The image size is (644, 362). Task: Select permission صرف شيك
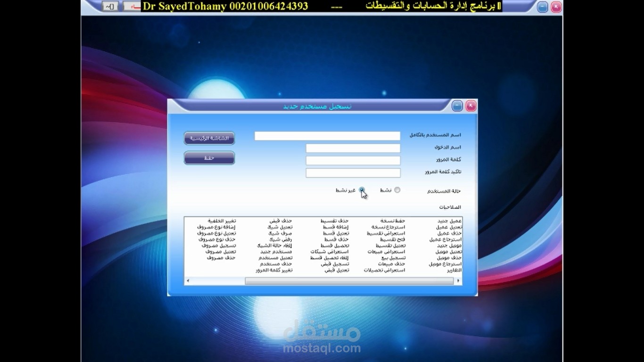[281, 233]
